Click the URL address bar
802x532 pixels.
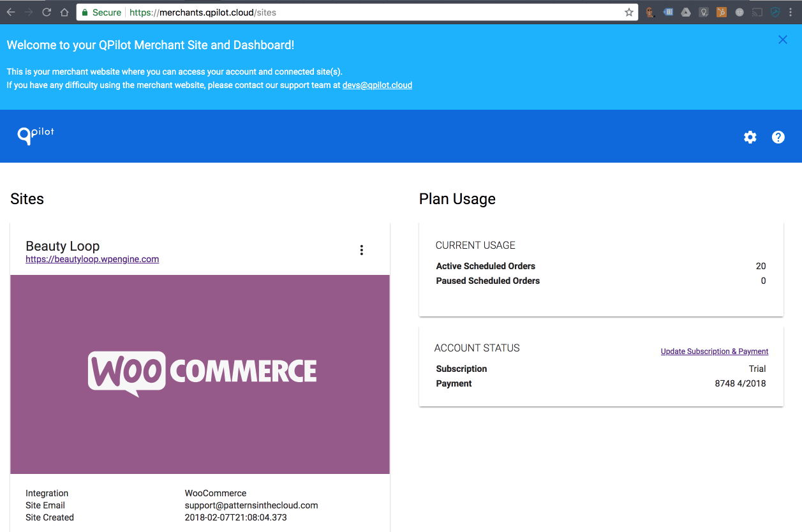coord(357,12)
